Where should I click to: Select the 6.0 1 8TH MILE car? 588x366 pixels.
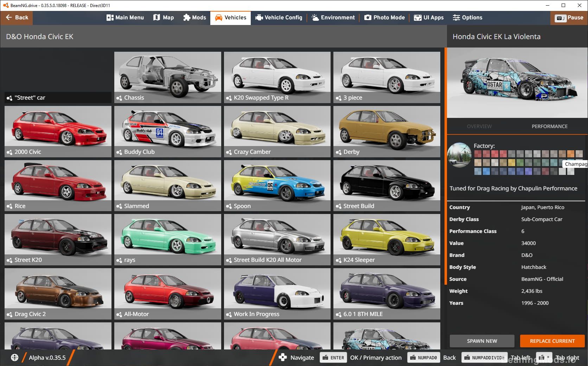click(x=387, y=294)
